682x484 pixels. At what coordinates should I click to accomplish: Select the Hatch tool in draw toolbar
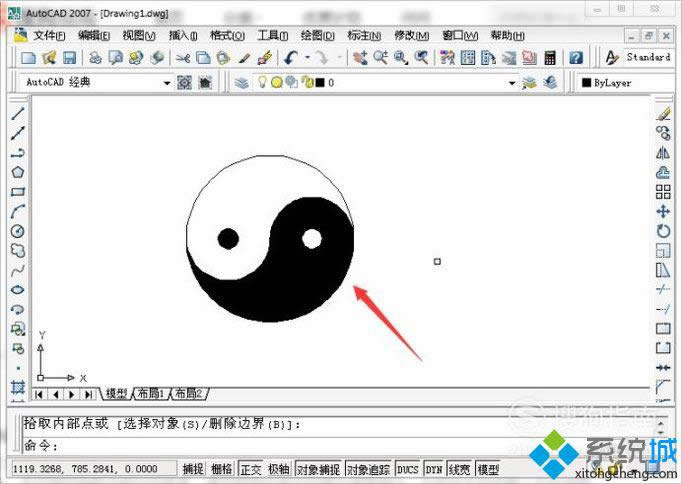tap(18, 386)
